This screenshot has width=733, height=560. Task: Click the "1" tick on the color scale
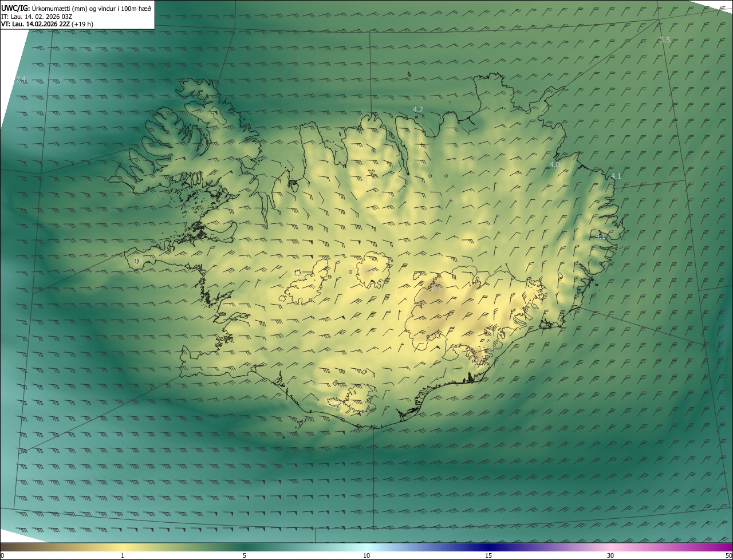tap(123, 555)
